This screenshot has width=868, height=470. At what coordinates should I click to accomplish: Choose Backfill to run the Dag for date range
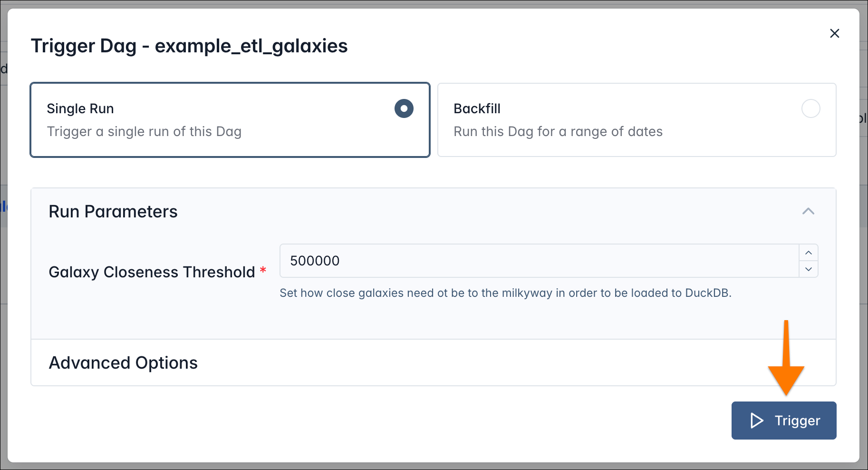tap(637, 120)
